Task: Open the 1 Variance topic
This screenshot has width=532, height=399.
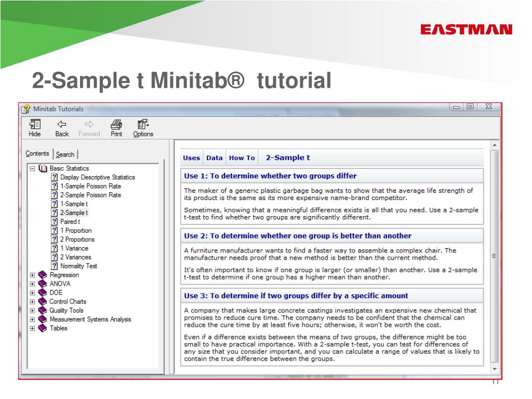Action: point(74,248)
